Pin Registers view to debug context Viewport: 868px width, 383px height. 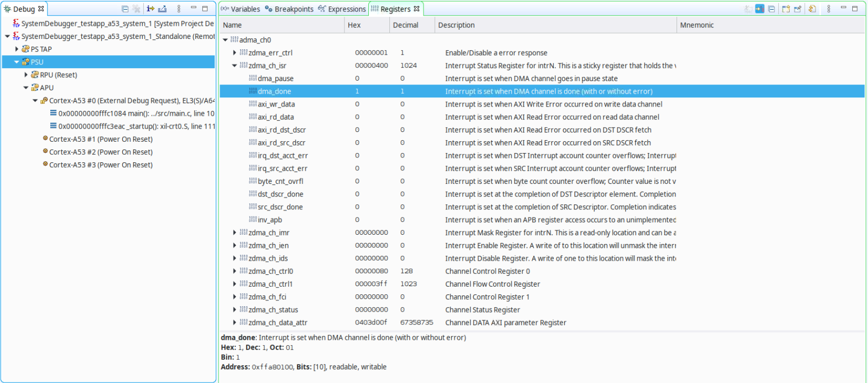(798, 9)
